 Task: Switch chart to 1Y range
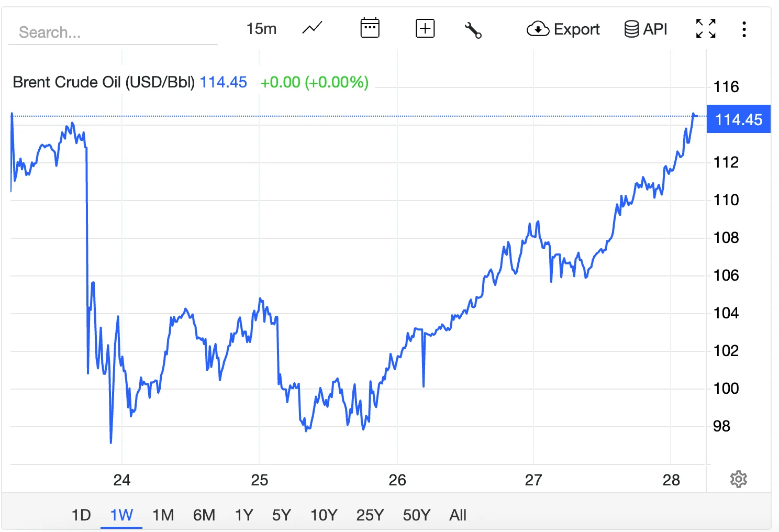coord(244,515)
